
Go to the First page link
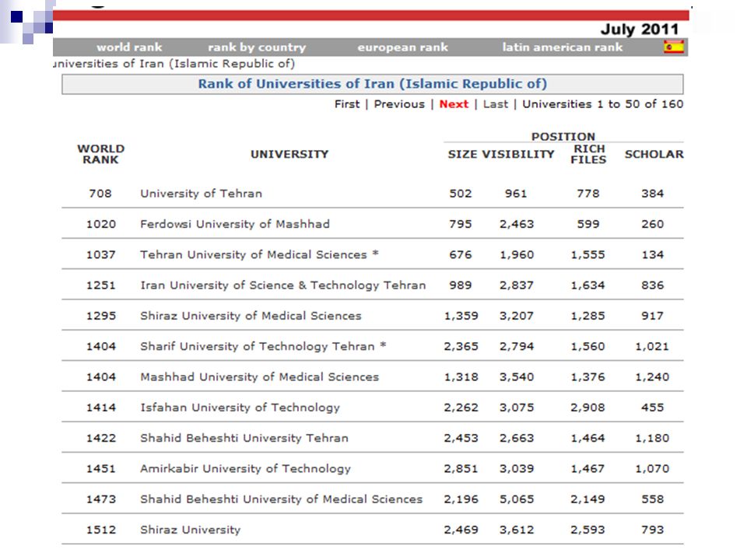click(x=347, y=103)
